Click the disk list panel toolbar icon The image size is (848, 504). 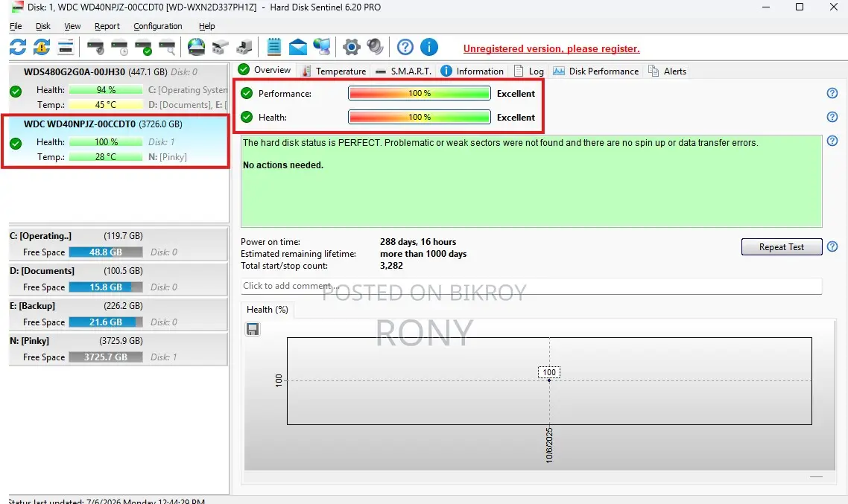(66, 47)
